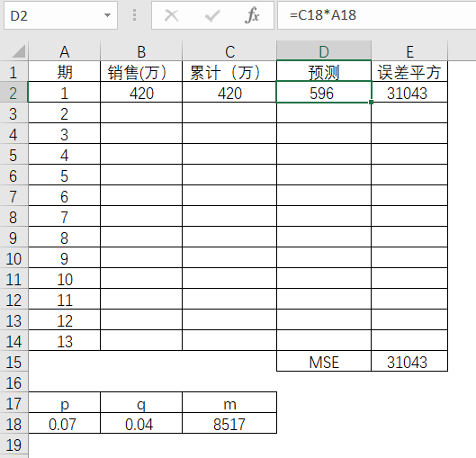Click the formula bar text =C18*A18
476x458 pixels.
coord(323,15)
